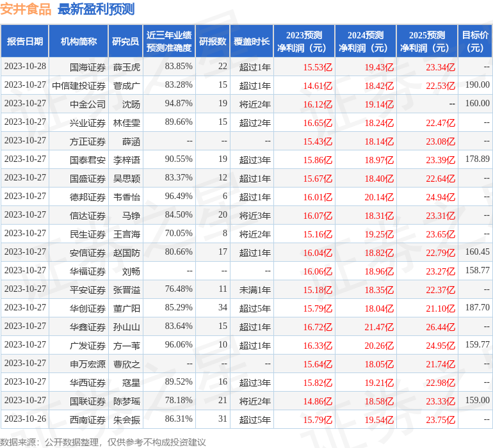493x448 pixels.
Task: Click coverage duration 未满1年
Action: coord(255,290)
